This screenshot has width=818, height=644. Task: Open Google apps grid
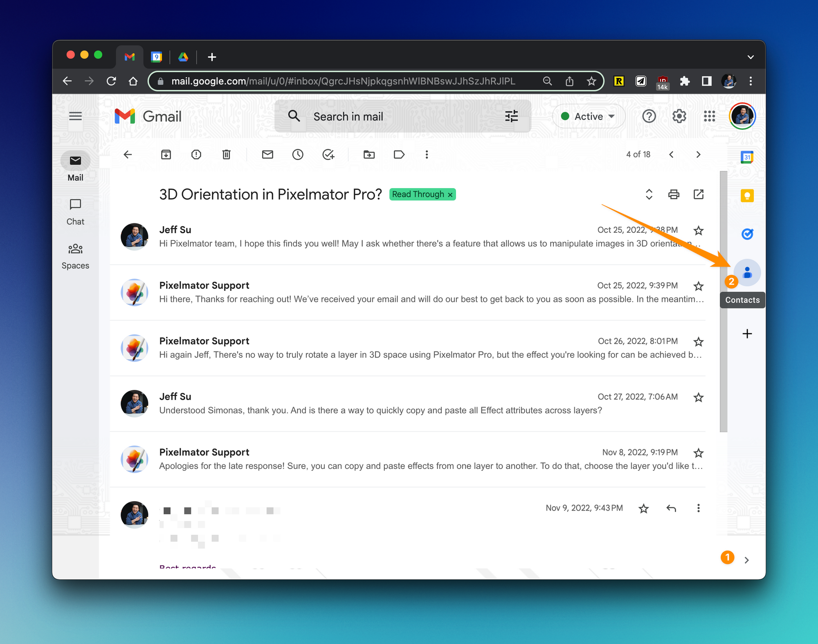pos(710,116)
